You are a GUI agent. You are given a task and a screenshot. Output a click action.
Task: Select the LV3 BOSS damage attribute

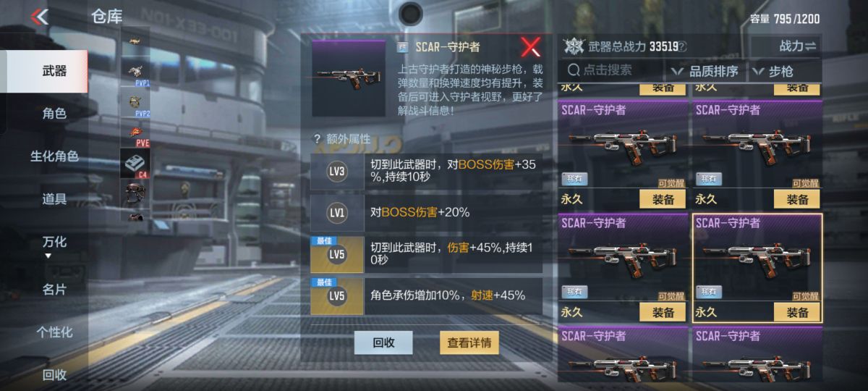tap(426, 171)
